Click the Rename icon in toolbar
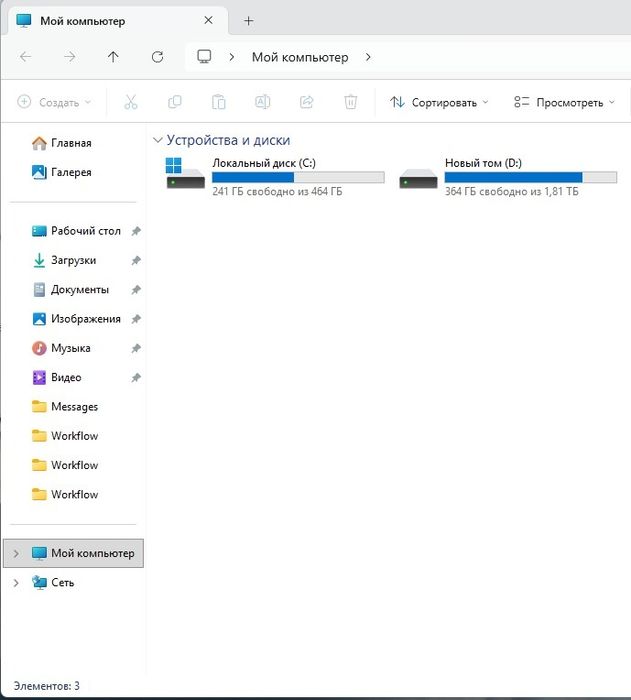The width and height of the screenshot is (631, 700). tap(262, 102)
